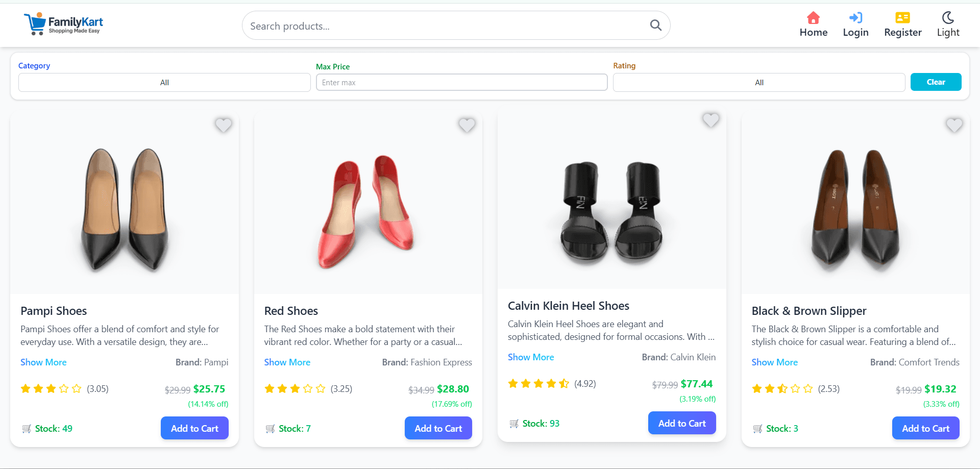Favorite Black & Brown Slipper heart

point(954,125)
